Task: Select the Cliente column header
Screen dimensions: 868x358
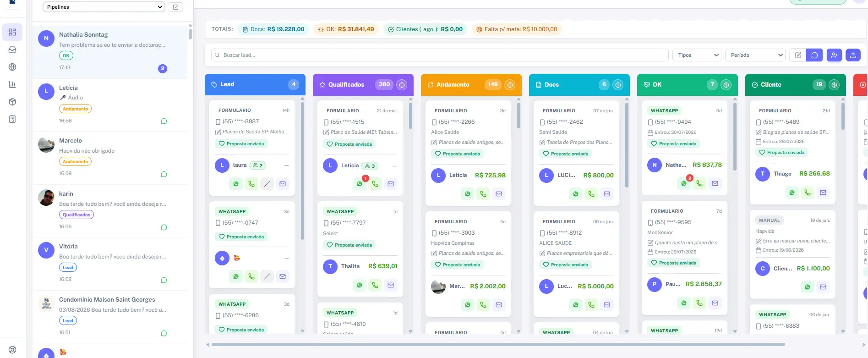Action: (x=796, y=84)
